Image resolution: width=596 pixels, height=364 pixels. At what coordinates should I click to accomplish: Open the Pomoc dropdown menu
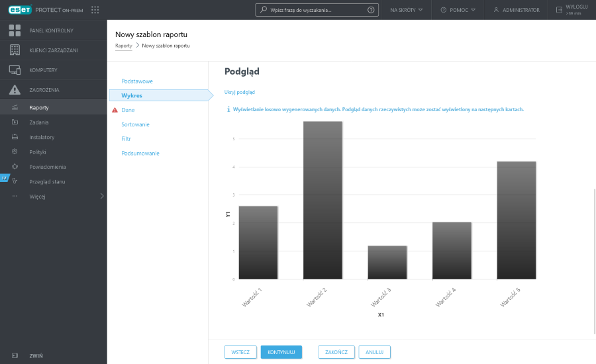[x=458, y=10]
